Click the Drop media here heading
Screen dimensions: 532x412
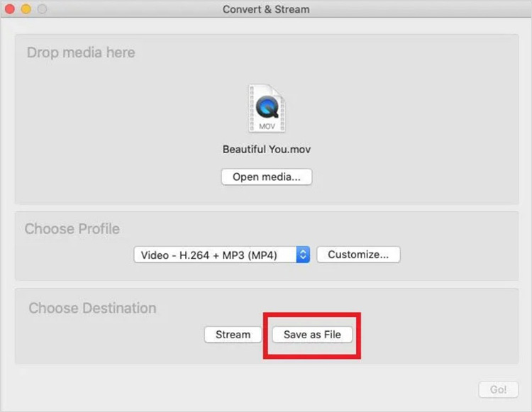[x=81, y=52]
